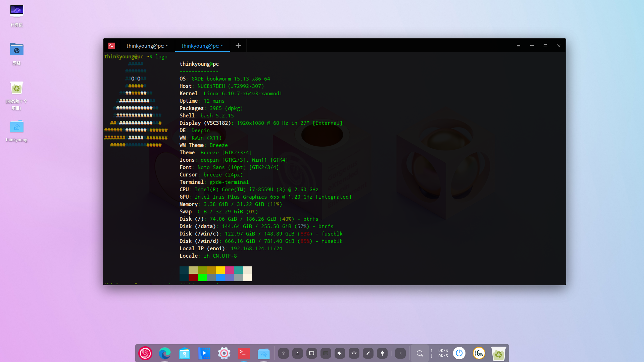Open the app store bag icon in dock
This screenshot has height=362, width=644.
coord(184,353)
